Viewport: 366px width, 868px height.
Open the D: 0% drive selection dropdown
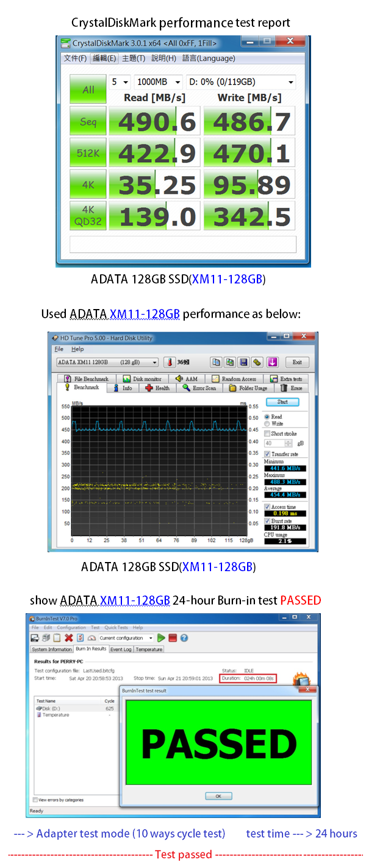point(241,82)
